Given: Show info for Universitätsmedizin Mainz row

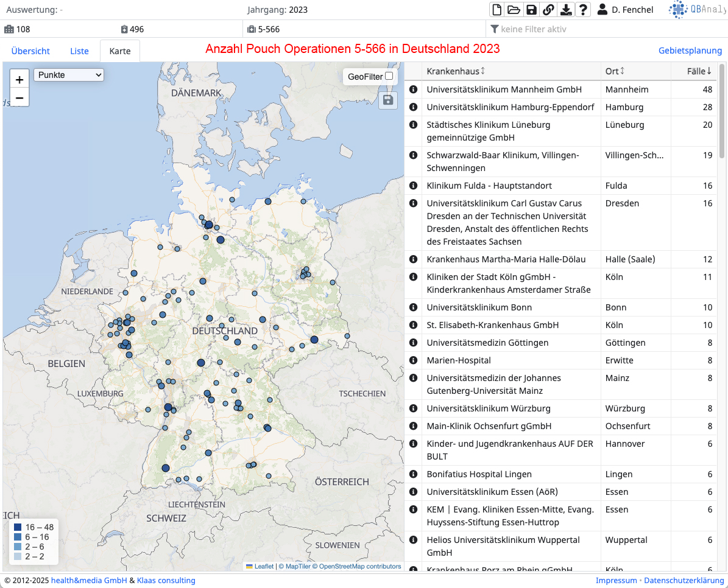Looking at the screenshot, I should [413, 378].
